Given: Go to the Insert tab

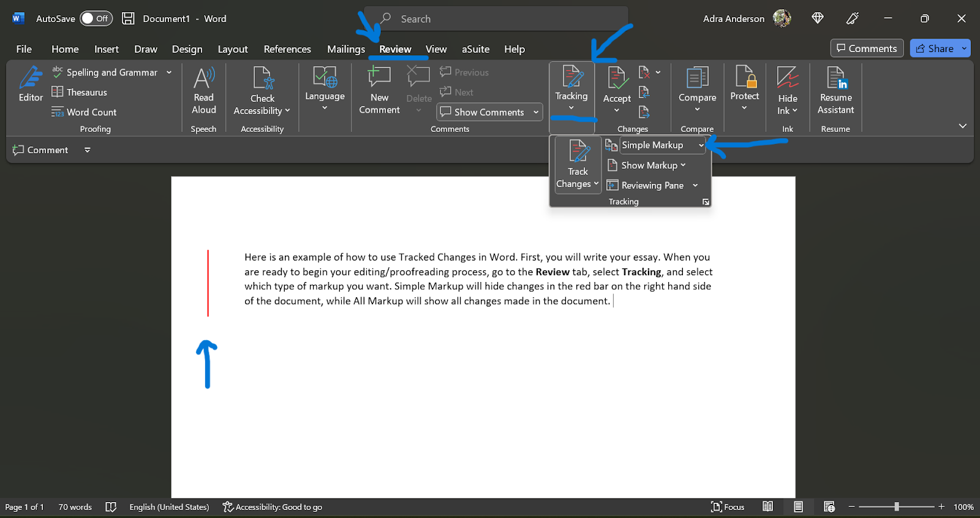Looking at the screenshot, I should click(x=107, y=49).
